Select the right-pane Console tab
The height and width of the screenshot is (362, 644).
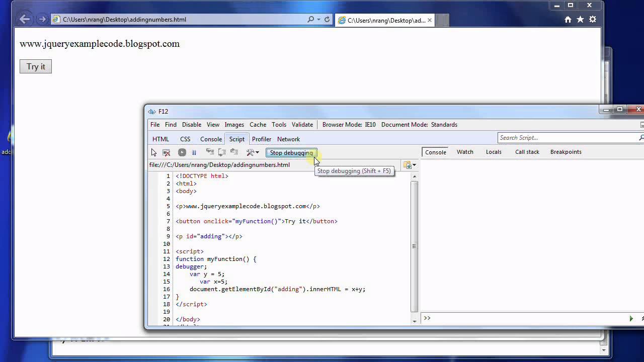(x=436, y=152)
